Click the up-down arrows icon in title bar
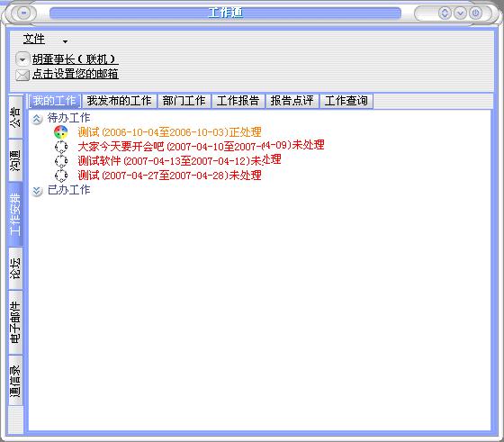Viewport: 504px width, 442px height. pos(445,14)
